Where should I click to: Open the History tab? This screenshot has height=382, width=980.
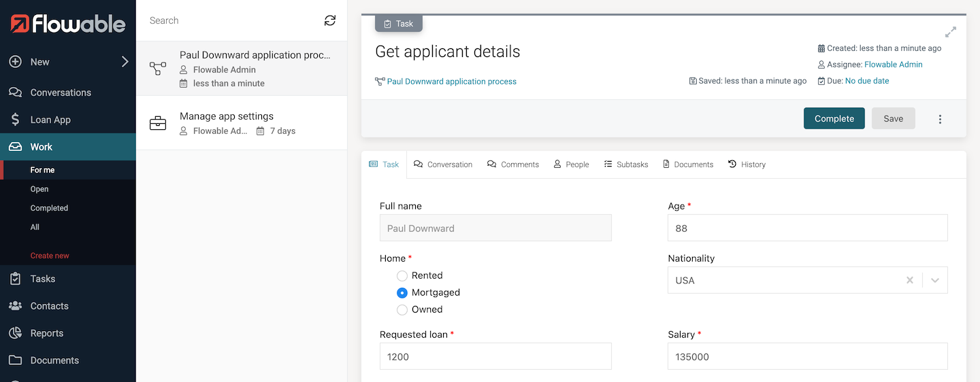pos(747,164)
